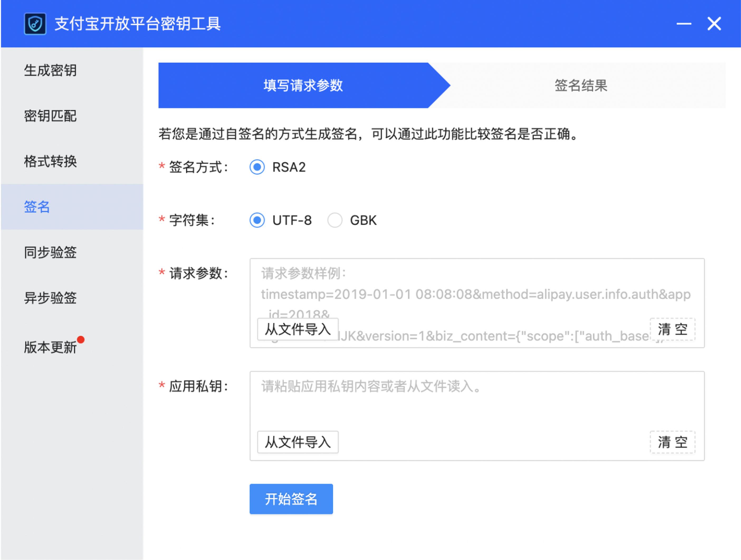Clear the 请求参数 text box with 清空
This screenshot has height=560, width=741.
672,329
